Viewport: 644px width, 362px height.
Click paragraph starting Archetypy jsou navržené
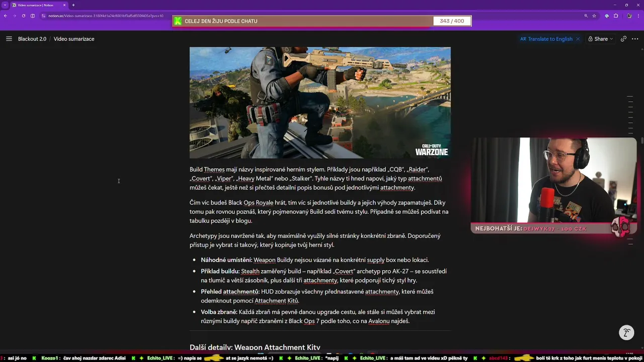[315, 240]
